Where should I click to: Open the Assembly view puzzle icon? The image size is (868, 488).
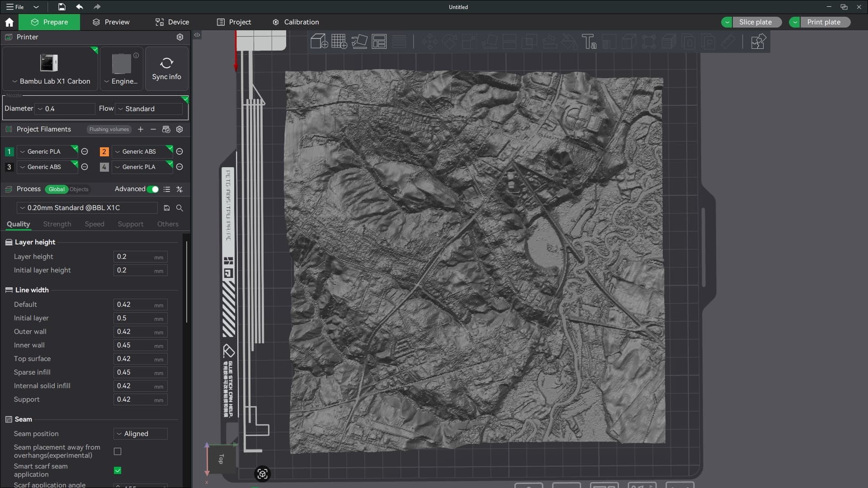click(x=758, y=42)
